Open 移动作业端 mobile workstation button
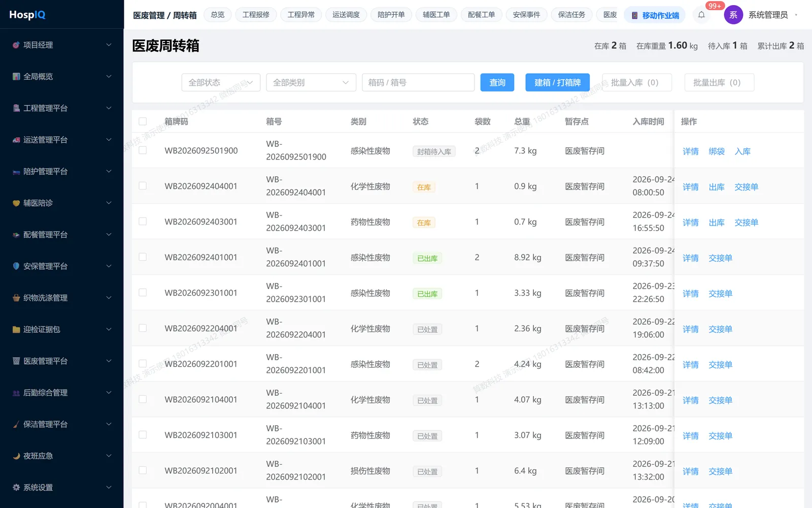812x508 pixels. click(655, 15)
